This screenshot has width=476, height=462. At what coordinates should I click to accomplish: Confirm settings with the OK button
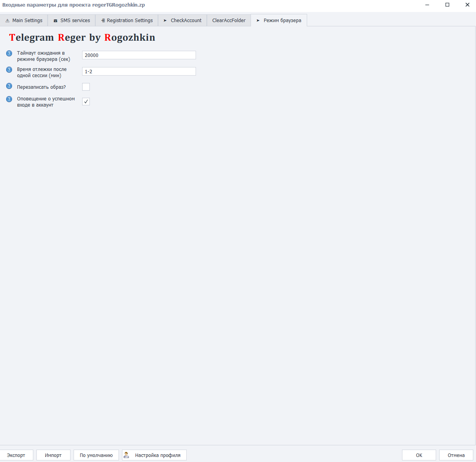click(x=419, y=455)
